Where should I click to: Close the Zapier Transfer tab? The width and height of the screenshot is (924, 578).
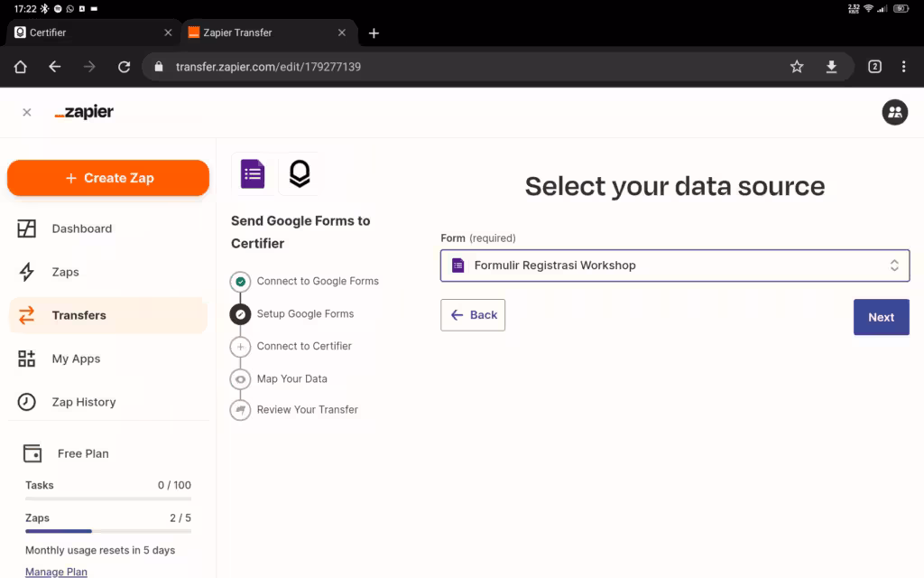342,33
